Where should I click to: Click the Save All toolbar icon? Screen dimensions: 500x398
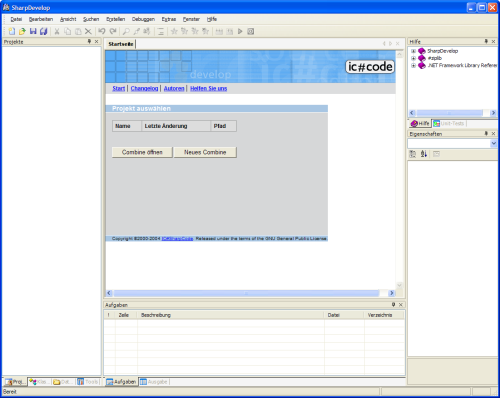44,31
